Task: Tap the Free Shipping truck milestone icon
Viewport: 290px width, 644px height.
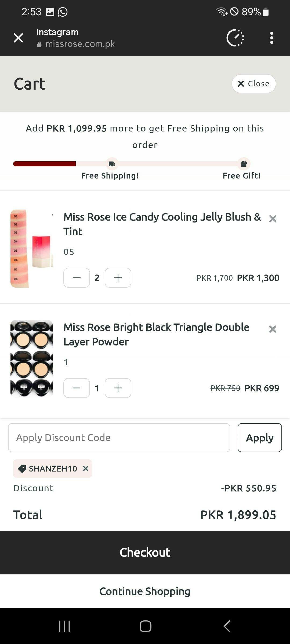Action: click(112, 164)
